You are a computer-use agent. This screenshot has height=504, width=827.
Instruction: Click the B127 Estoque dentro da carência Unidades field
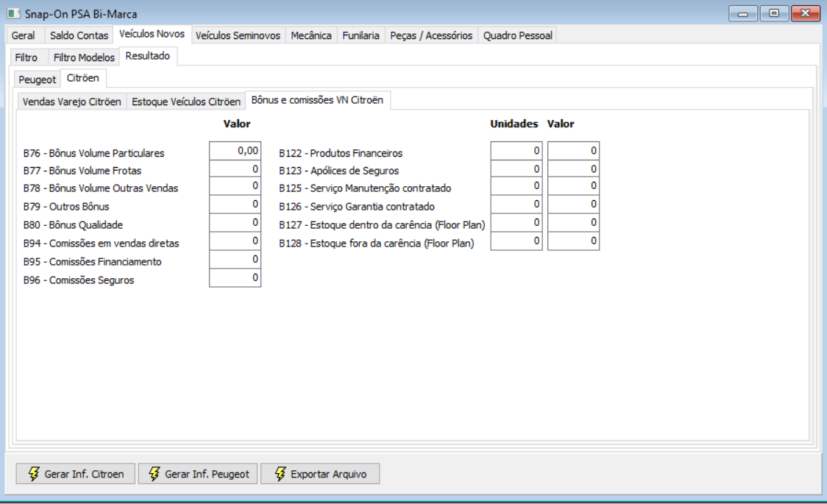point(517,222)
